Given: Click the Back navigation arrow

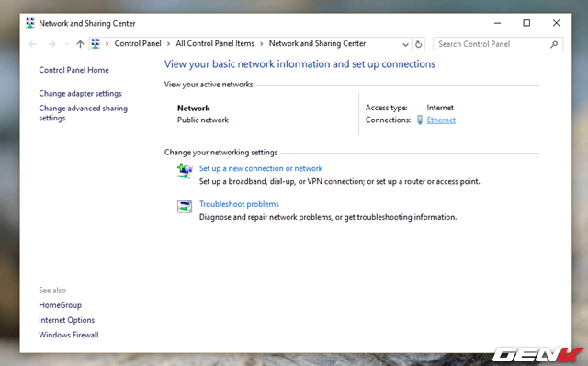Looking at the screenshot, I should pyautogui.click(x=33, y=44).
